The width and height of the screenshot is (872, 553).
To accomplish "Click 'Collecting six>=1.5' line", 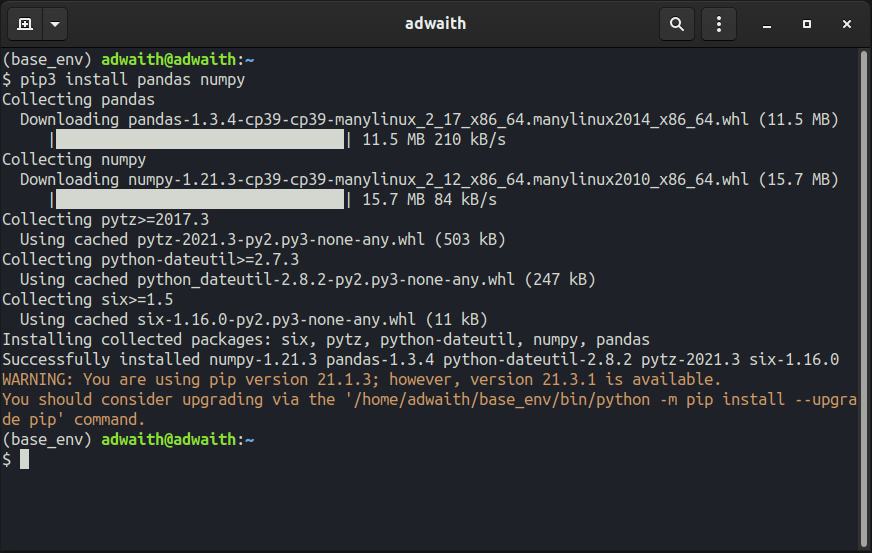I will coord(87,300).
